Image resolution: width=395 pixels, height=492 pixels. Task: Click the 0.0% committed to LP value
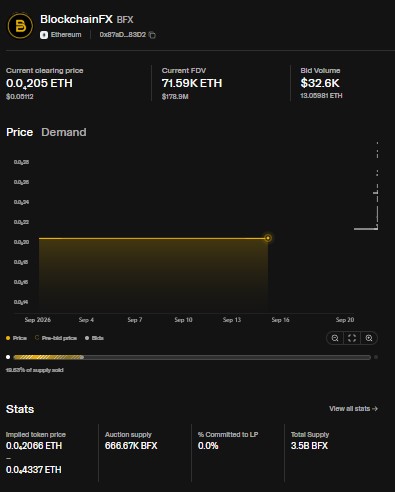[x=208, y=446]
